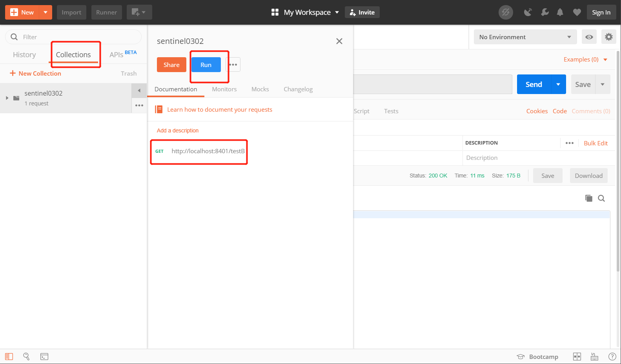Click the Invite button

tap(362, 12)
